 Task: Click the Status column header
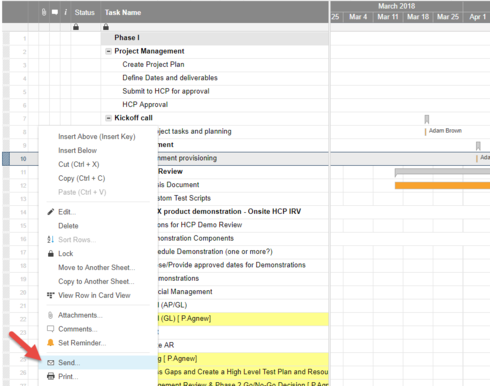85,12
